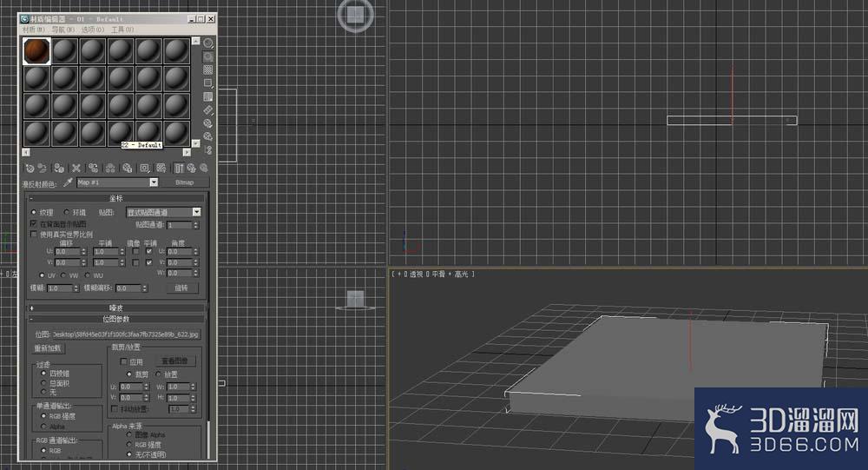Image resolution: width=868 pixels, height=470 pixels.
Task: Open material editor Options icon
Action: point(208,123)
